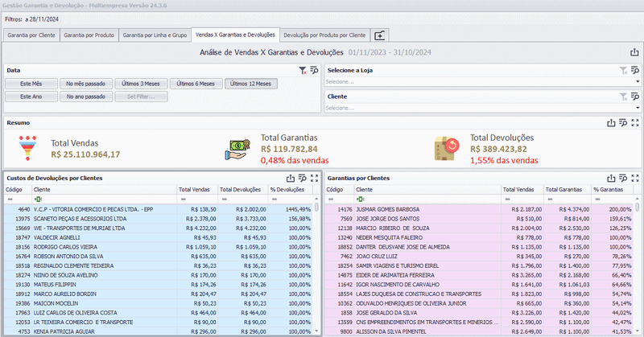The width and height of the screenshot is (644, 337).
Task: Open Devolução por Produto por Cliente tab
Action: [324, 35]
